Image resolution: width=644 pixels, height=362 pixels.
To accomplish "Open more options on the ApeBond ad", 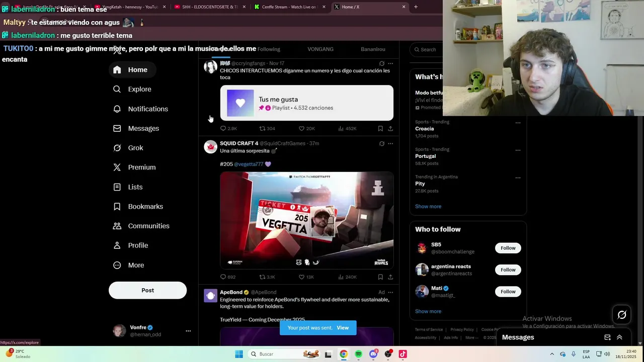I will tap(390, 292).
